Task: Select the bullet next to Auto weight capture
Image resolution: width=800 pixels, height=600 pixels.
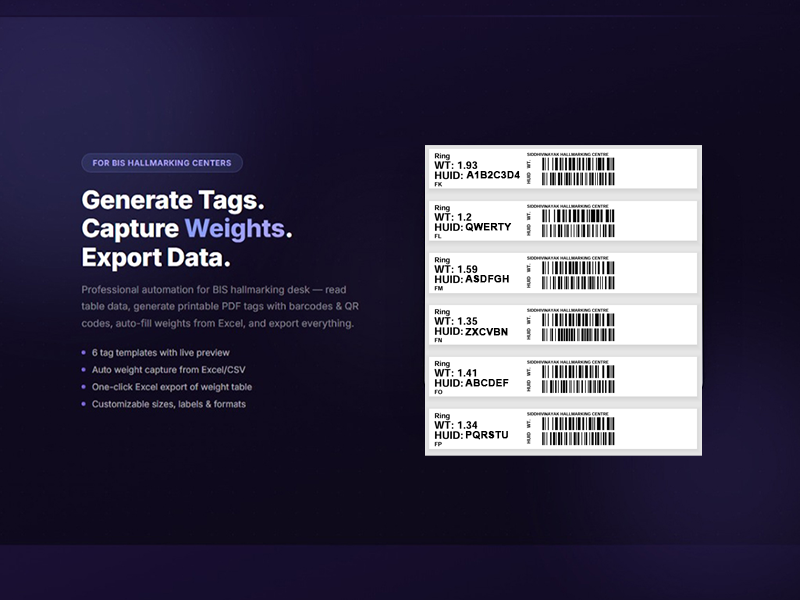Action: point(84,370)
